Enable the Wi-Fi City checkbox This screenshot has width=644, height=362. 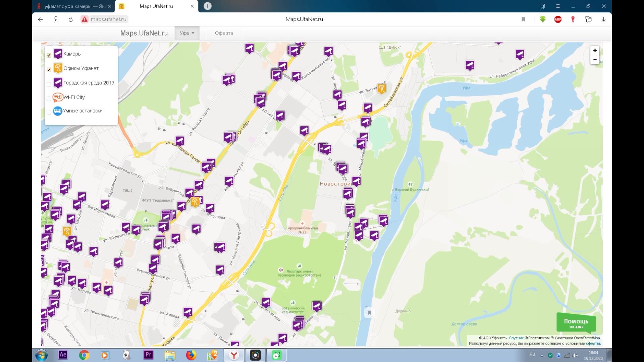(49, 99)
